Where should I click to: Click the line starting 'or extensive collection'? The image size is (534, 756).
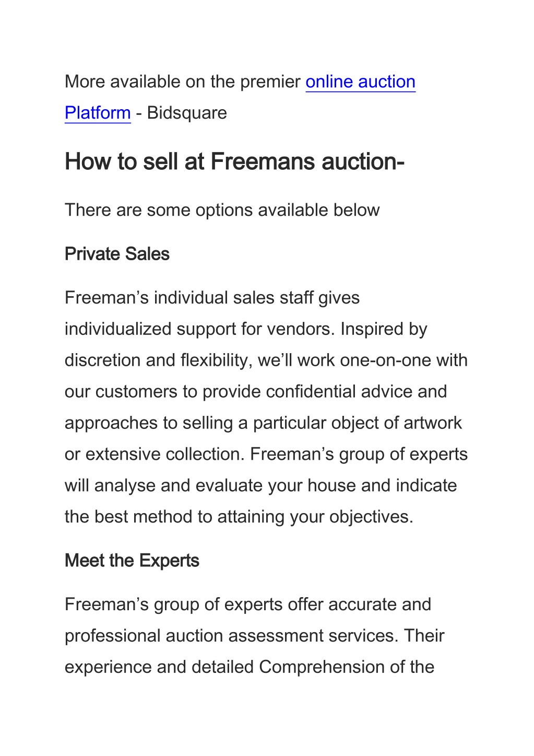(x=266, y=455)
